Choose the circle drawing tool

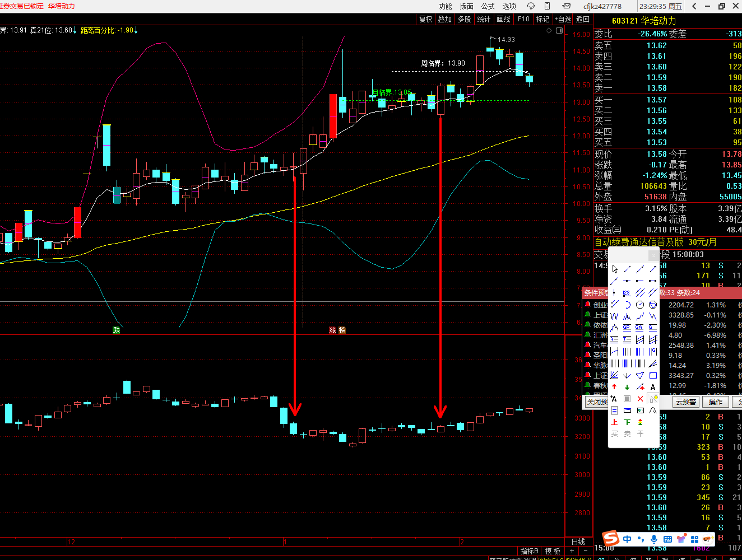[x=640, y=305]
